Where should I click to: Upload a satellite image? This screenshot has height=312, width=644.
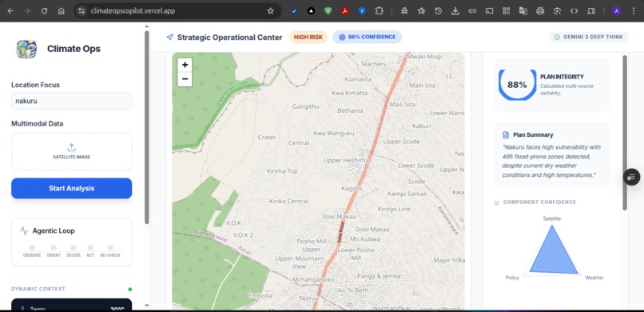click(x=71, y=151)
